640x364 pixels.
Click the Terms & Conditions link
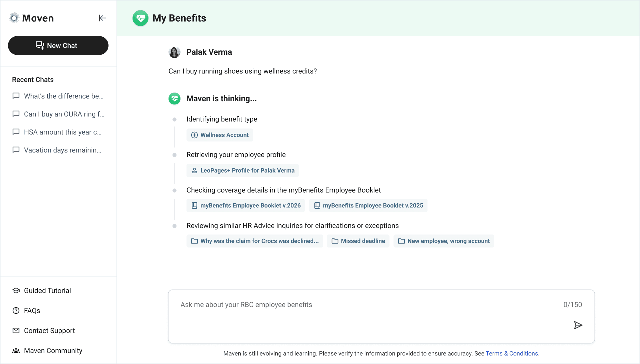coord(512,353)
